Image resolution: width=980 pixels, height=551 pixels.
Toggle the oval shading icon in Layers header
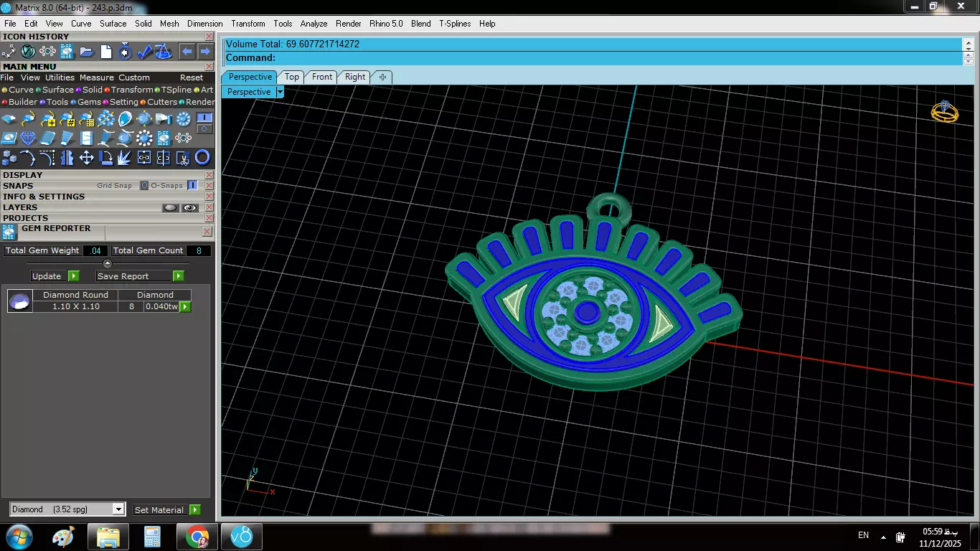pyautogui.click(x=170, y=207)
